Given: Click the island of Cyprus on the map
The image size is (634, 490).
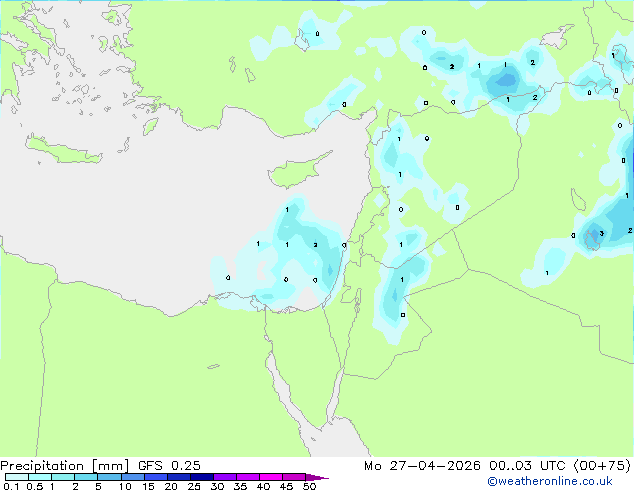Looking at the screenshot, I should 297,172.
